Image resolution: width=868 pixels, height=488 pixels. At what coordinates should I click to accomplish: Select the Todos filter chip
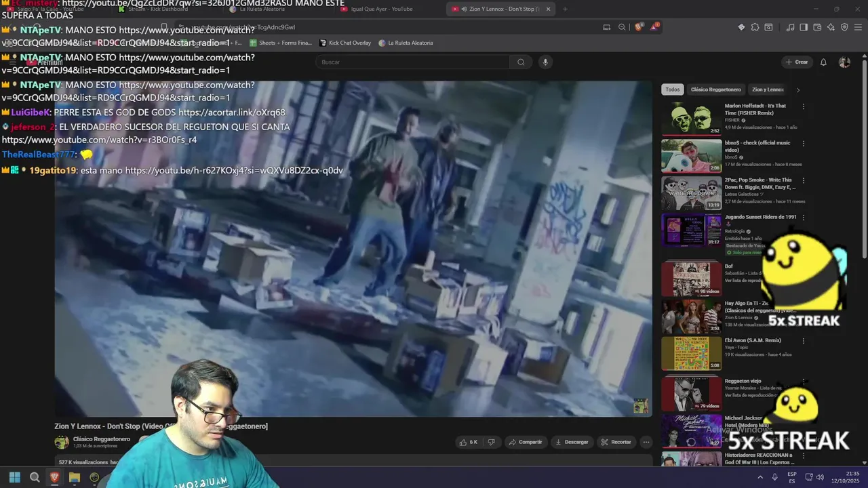click(672, 89)
